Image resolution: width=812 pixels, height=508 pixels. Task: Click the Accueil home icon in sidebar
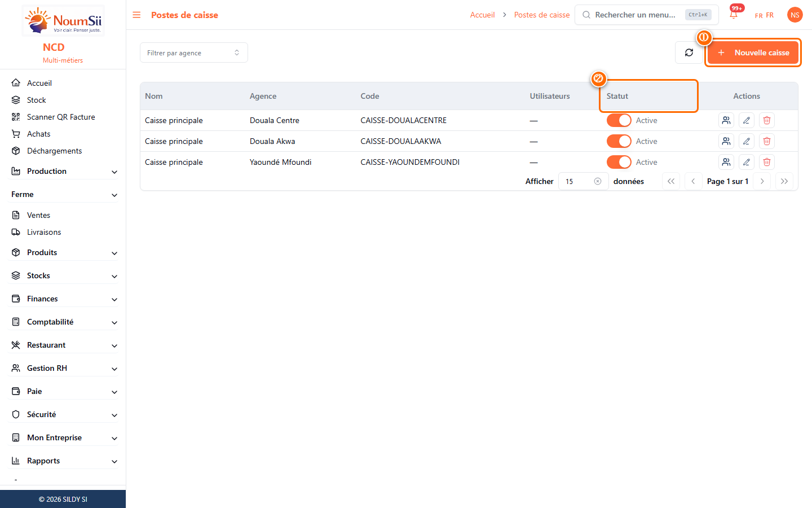point(16,83)
